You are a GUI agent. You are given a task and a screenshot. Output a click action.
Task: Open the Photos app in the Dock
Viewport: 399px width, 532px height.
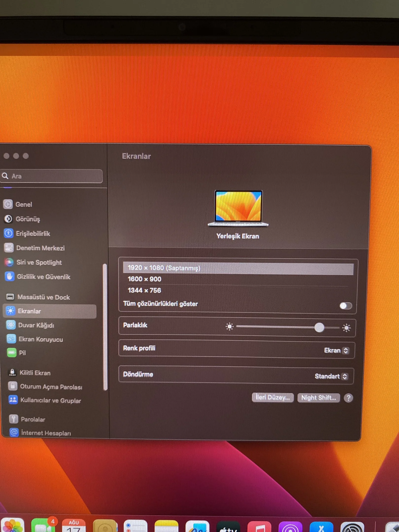coord(12,525)
